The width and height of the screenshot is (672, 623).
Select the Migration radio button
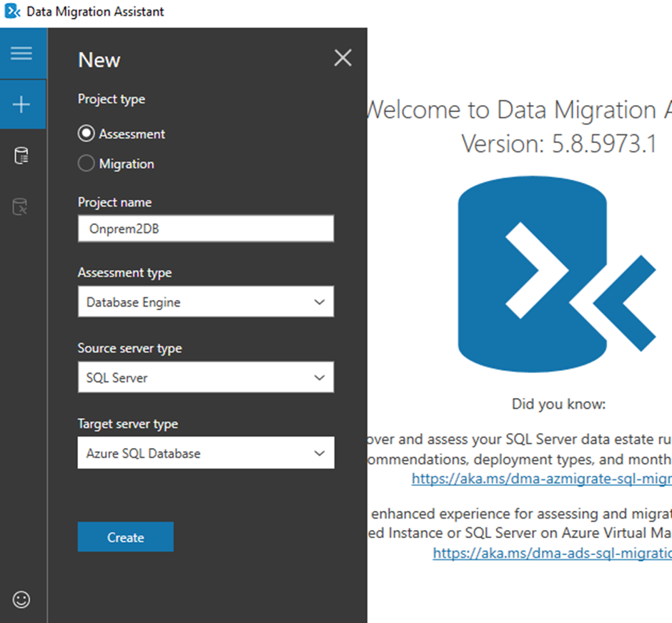pyautogui.click(x=86, y=163)
